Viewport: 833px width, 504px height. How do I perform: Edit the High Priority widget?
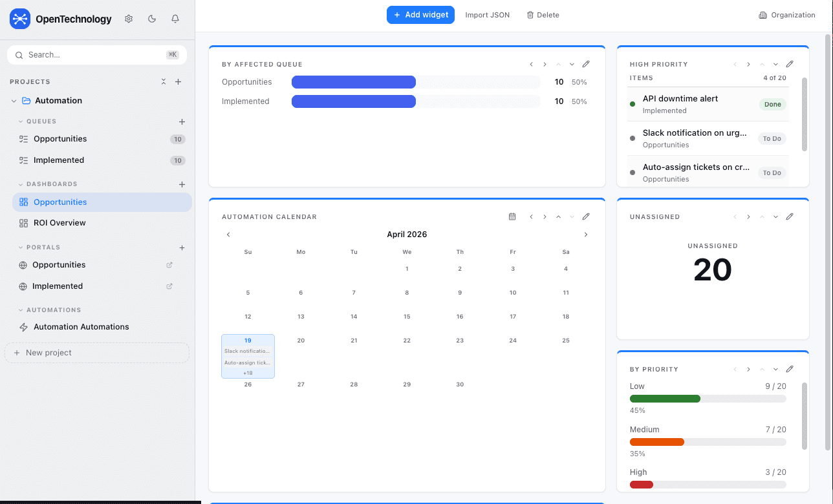pos(790,64)
